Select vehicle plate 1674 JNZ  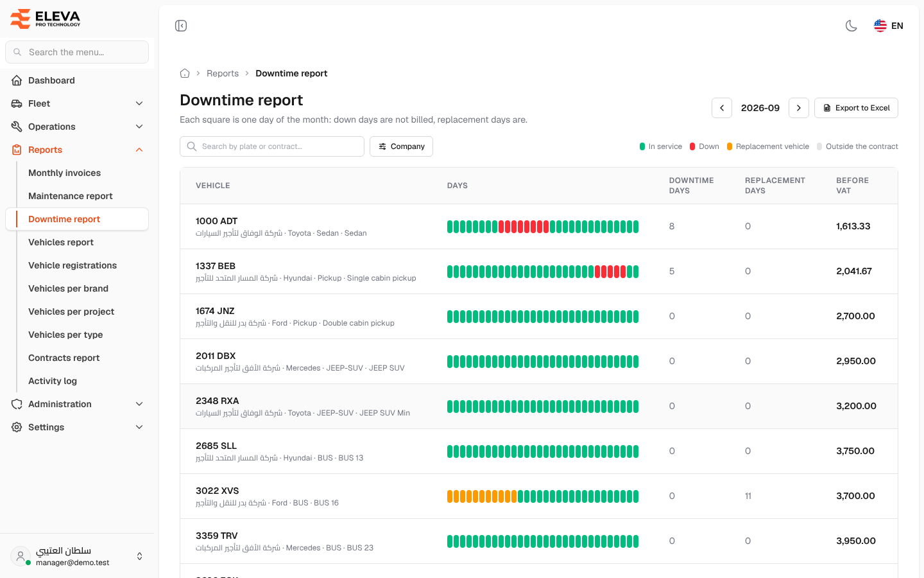tap(215, 311)
